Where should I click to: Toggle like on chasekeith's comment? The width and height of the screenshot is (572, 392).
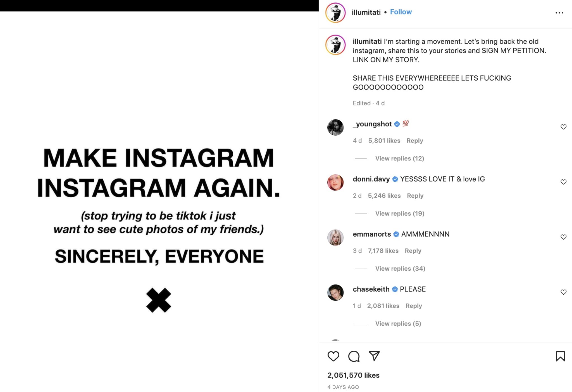pos(563,292)
